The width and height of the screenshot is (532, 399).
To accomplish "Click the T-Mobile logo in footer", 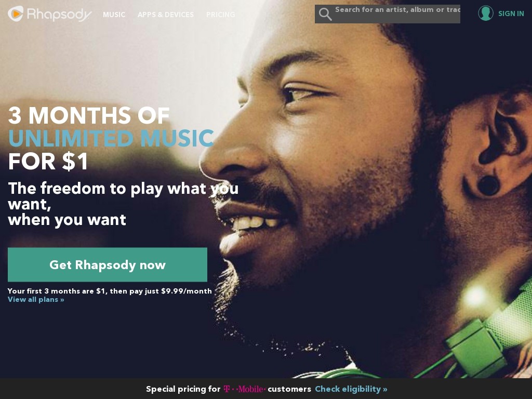I will 244,389.
